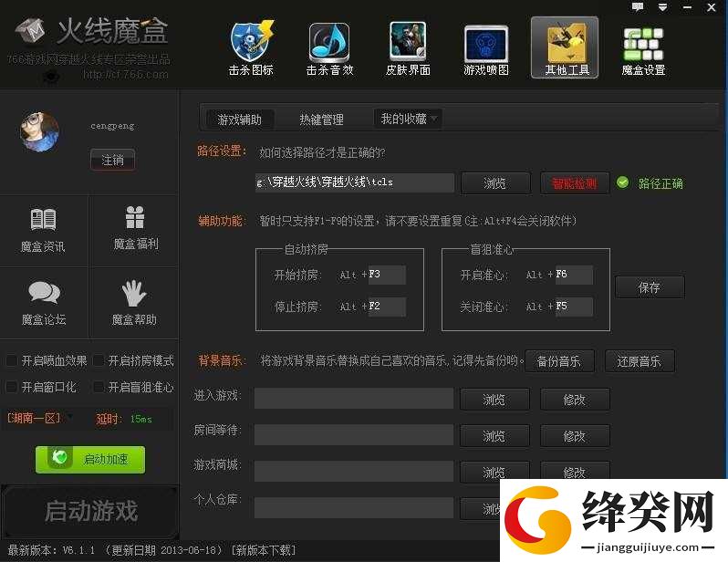
Task: Enable 开启挤房模式 checkbox
Action: click(99, 361)
